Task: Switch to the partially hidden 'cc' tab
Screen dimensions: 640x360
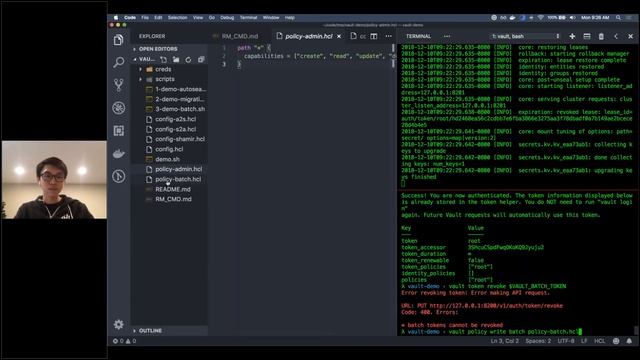Action: [x=358, y=36]
